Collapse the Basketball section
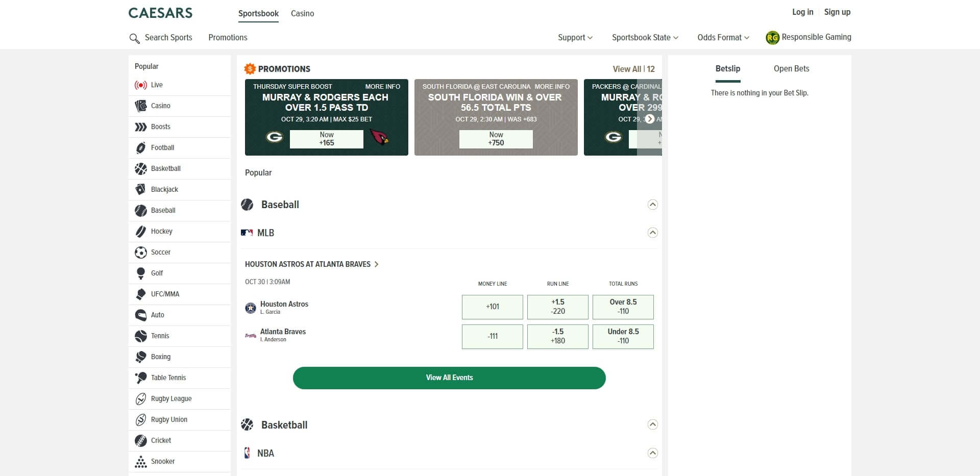This screenshot has width=980, height=476. click(x=652, y=424)
